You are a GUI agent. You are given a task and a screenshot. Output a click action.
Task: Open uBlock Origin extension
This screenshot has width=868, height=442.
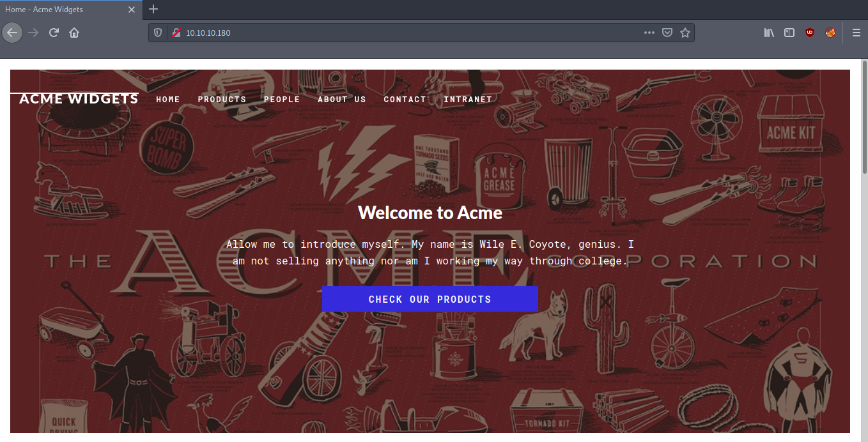tap(810, 33)
